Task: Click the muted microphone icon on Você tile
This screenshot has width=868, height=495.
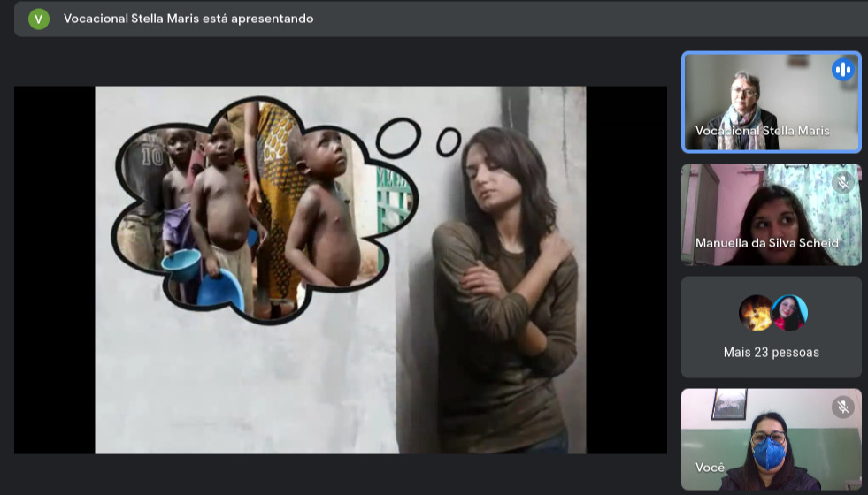Action: click(842, 407)
